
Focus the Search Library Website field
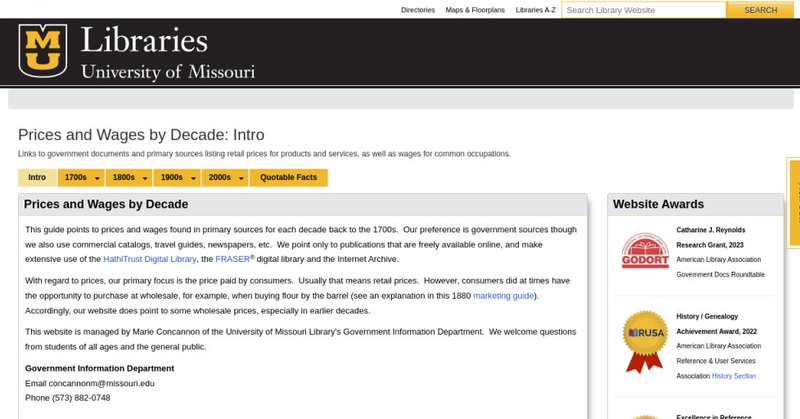(644, 10)
